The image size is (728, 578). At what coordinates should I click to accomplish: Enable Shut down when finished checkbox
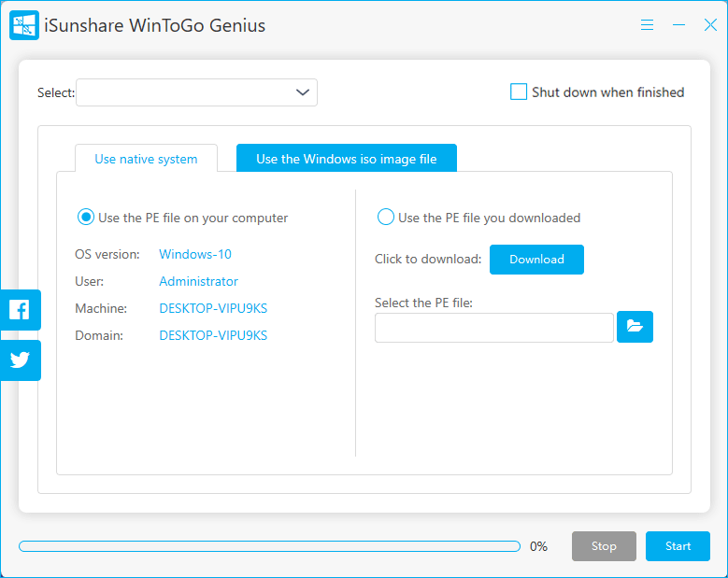click(x=518, y=92)
